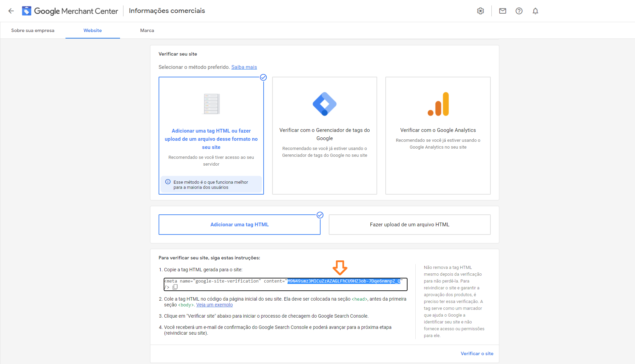Click the Não remova a tag HTML note

[454, 302]
